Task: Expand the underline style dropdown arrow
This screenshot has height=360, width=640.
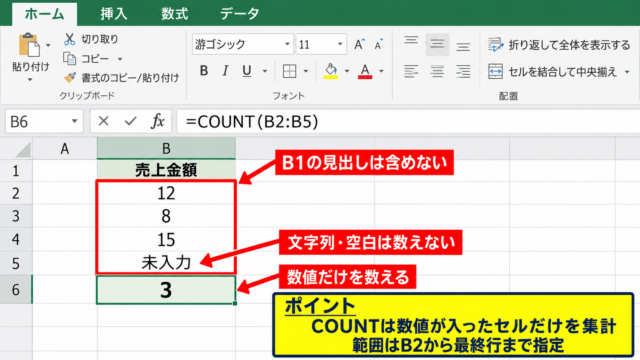Action: coord(264,71)
